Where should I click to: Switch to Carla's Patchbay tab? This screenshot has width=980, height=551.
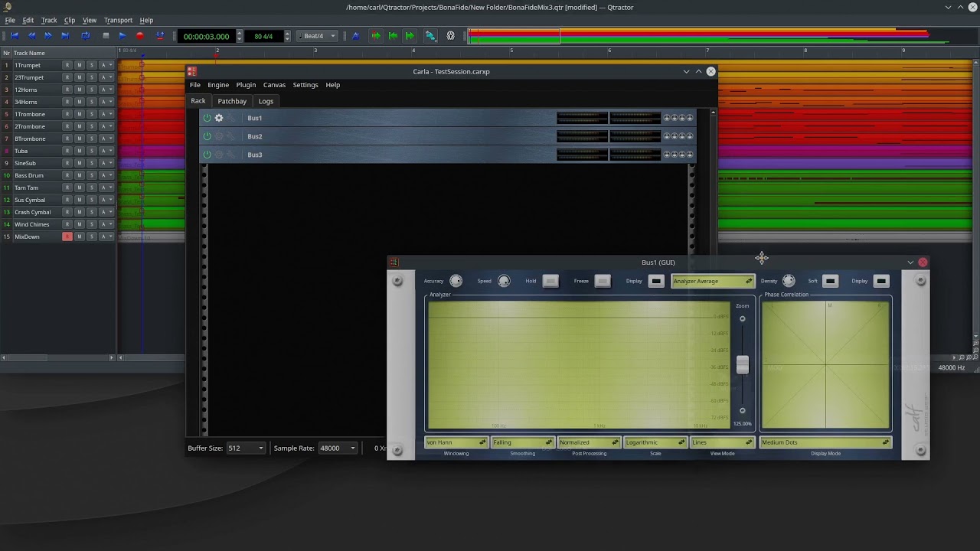click(x=232, y=101)
